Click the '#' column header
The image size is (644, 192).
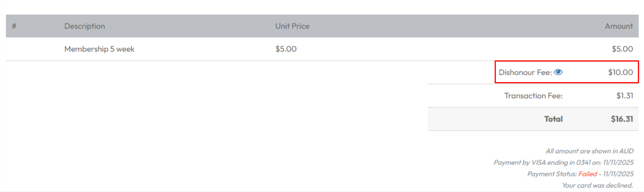tap(14, 26)
